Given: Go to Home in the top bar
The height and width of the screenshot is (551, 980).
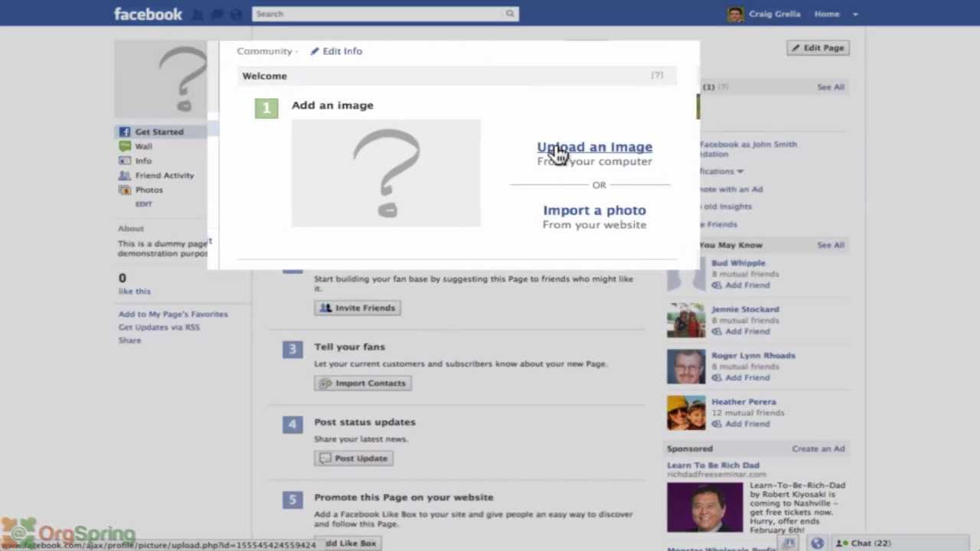Looking at the screenshot, I should [827, 14].
